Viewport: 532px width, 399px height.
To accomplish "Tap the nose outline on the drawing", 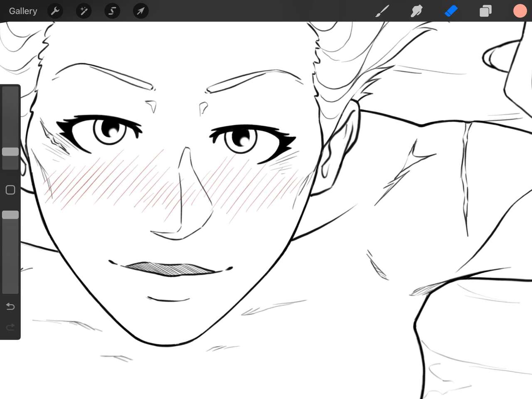I will (x=183, y=195).
